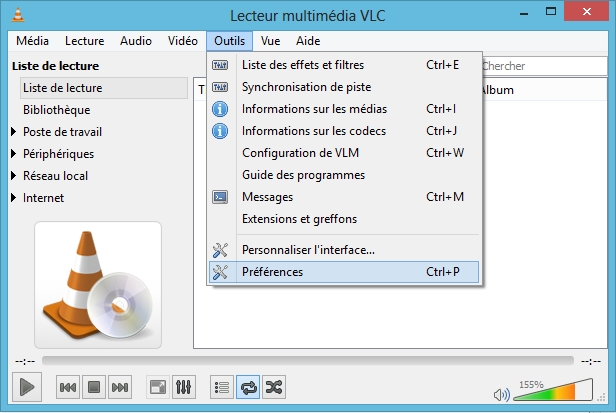Click the media information blue icon

(220, 109)
